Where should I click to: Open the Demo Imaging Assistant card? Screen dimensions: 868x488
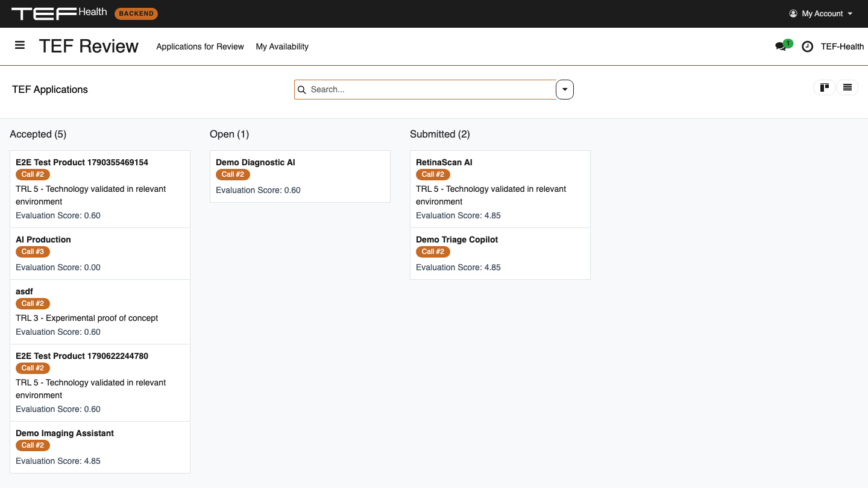tap(100, 447)
